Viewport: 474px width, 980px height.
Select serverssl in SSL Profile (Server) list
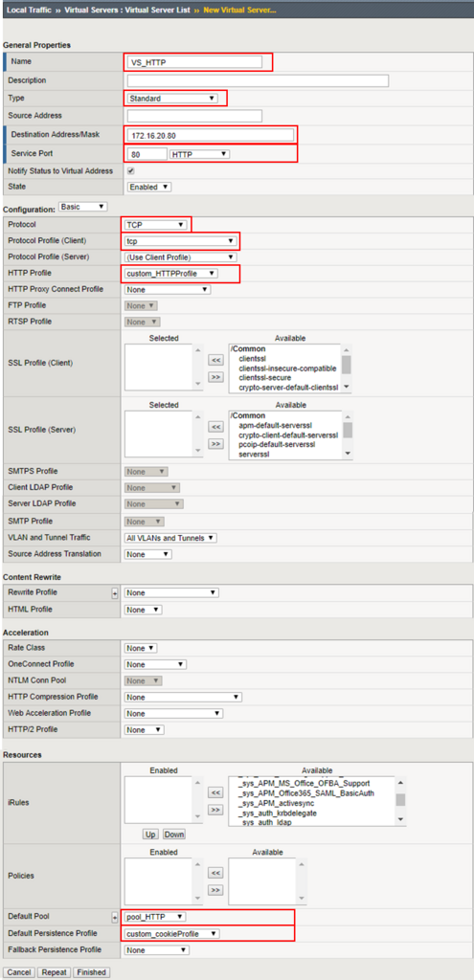click(255, 455)
